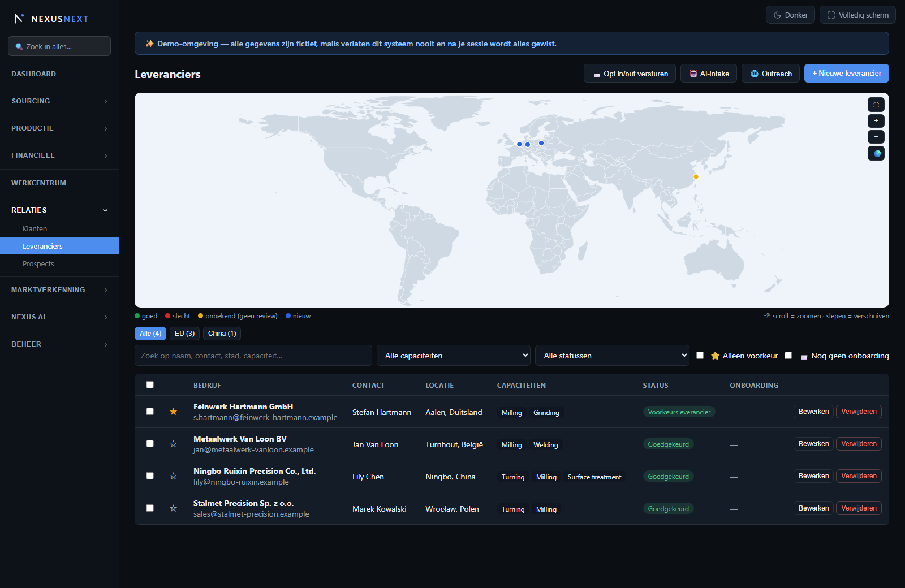Click the NexusNext logo
Screen dimensions: 905x588
point(51,19)
